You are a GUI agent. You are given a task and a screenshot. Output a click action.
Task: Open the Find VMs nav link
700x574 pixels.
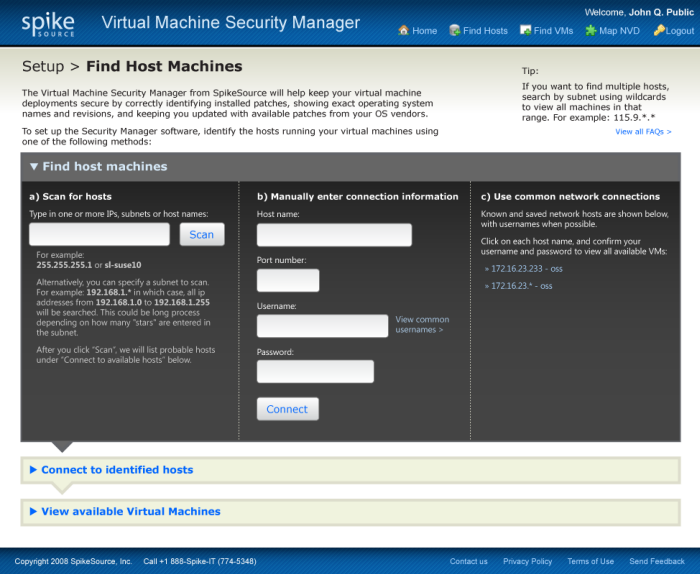tap(554, 31)
